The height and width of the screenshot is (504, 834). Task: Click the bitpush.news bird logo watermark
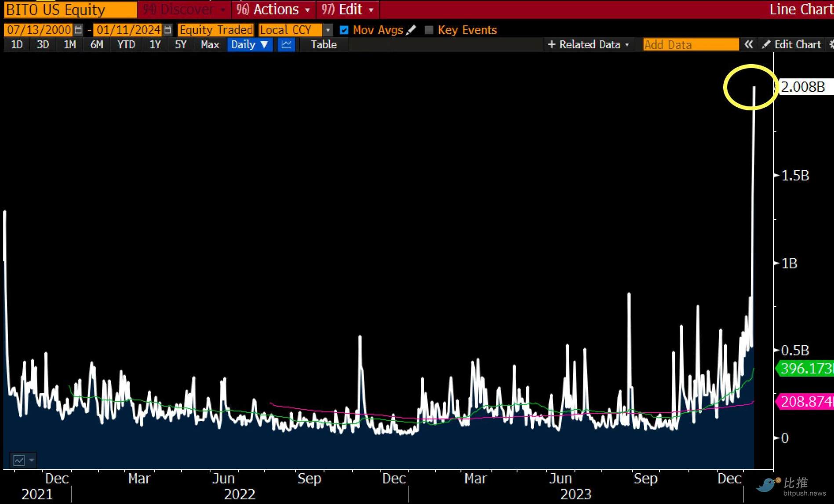point(768,485)
